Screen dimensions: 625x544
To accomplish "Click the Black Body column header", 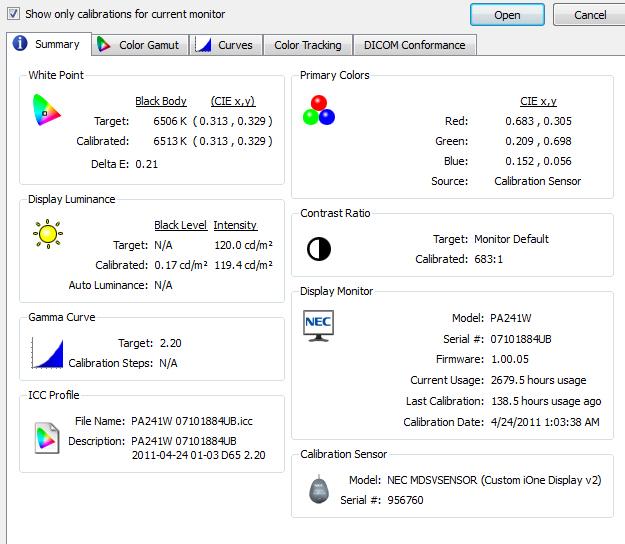I will 161,101.
